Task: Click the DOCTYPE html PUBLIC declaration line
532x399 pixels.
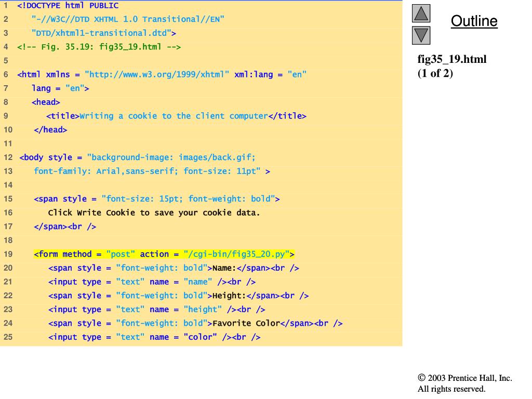Action: coord(68,5)
